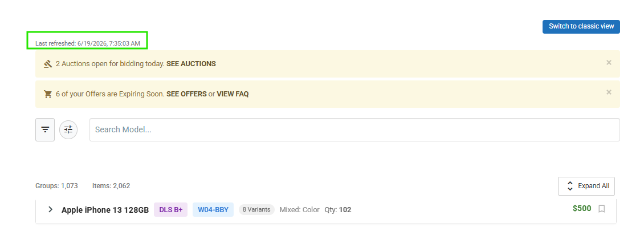Screen dimensions: 644x227
Task: Click the W04-BBY warehouse tag
Action: pos(213,209)
